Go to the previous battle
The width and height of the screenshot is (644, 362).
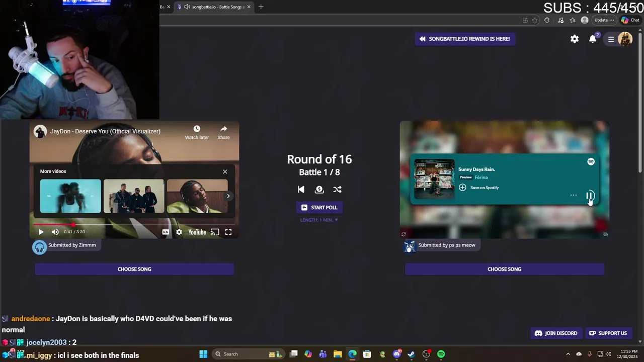tap(301, 190)
